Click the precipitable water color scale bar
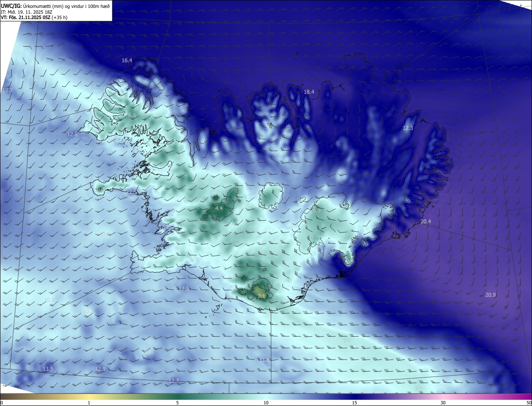 coord(266,397)
